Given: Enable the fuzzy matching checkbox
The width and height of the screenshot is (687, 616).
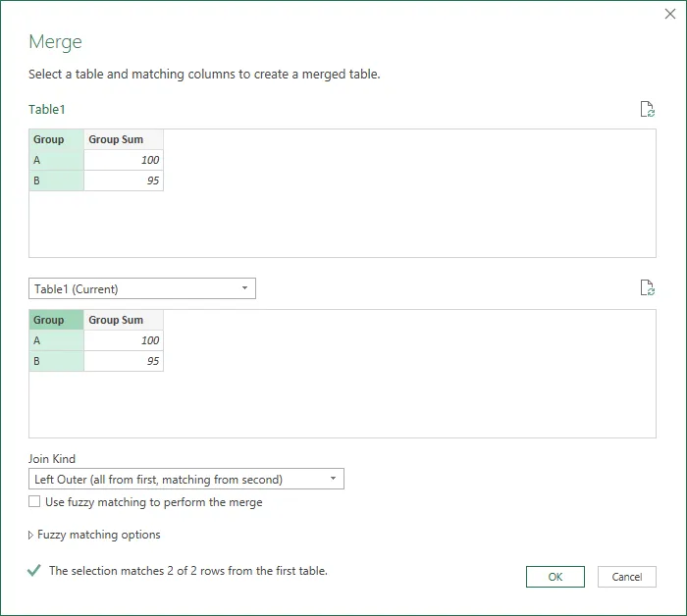Looking at the screenshot, I should tap(35, 502).
